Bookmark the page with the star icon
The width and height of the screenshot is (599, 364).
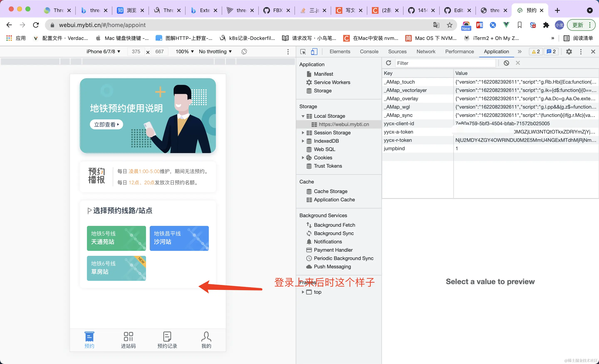click(450, 25)
